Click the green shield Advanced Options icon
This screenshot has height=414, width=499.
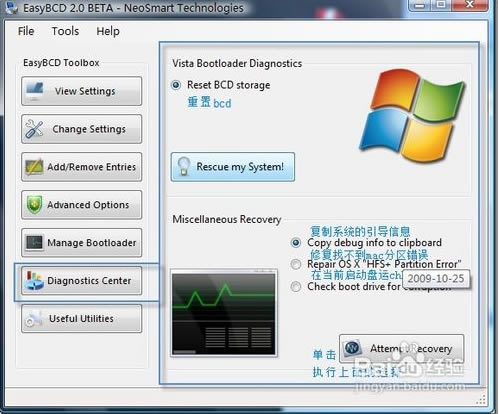coord(34,204)
